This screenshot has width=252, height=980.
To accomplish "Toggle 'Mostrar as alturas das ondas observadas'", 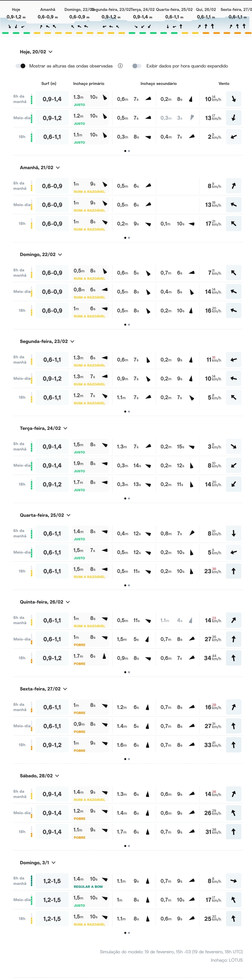I will pyautogui.click(x=21, y=66).
